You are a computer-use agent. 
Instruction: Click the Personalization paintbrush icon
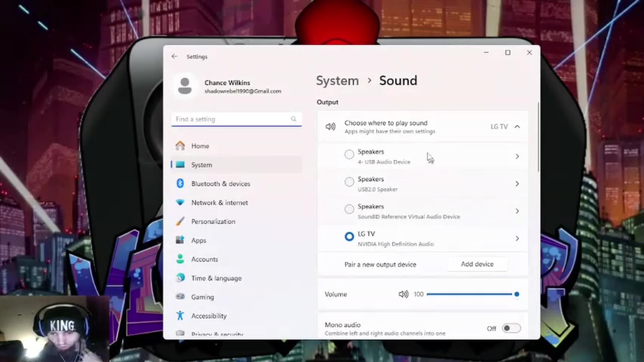click(180, 221)
